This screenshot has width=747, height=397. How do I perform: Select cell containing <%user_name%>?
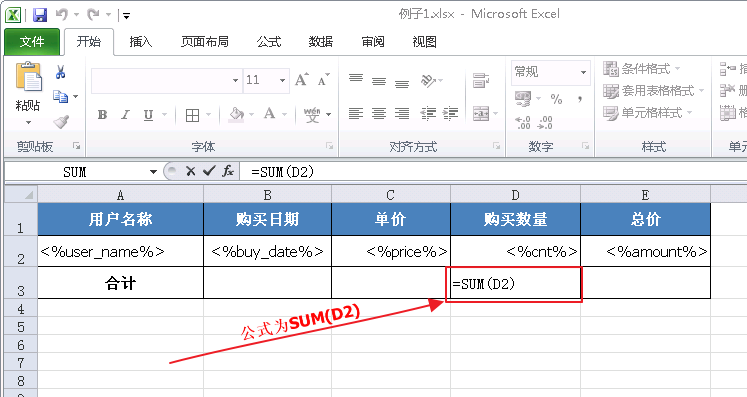(121, 251)
